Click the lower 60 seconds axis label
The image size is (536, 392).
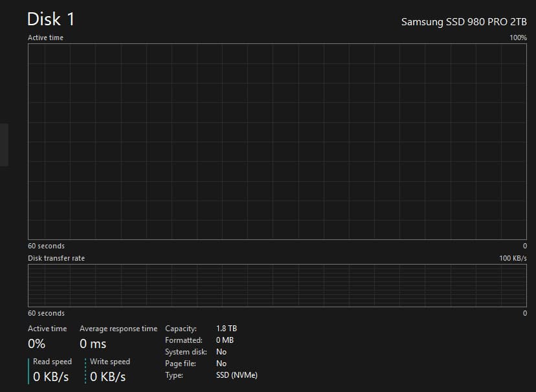coord(47,312)
